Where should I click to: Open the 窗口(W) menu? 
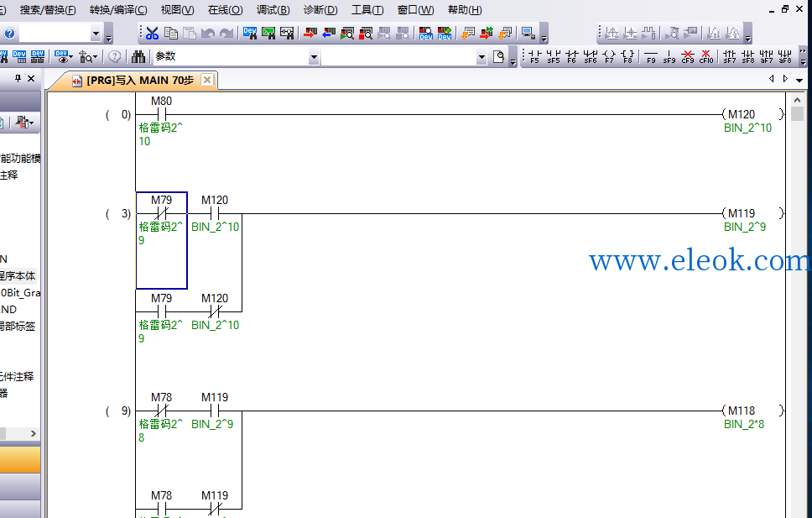(x=415, y=10)
